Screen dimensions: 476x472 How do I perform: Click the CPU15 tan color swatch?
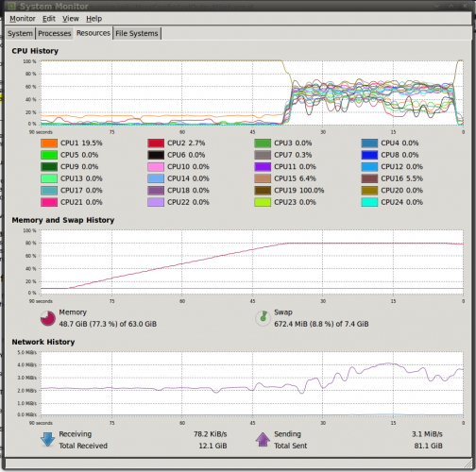coord(263,178)
